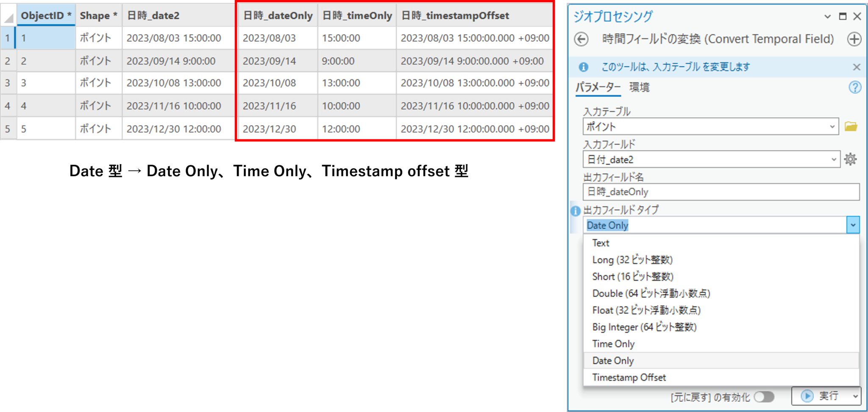Open tool help via the question mark icon

click(x=855, y=87)
